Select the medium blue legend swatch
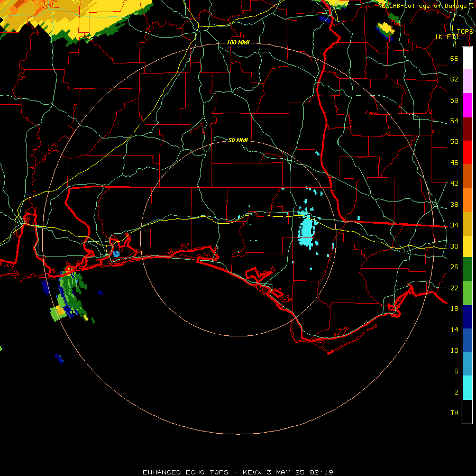The image size is (476, 476). pyautogui.click(x=467, y=340)
